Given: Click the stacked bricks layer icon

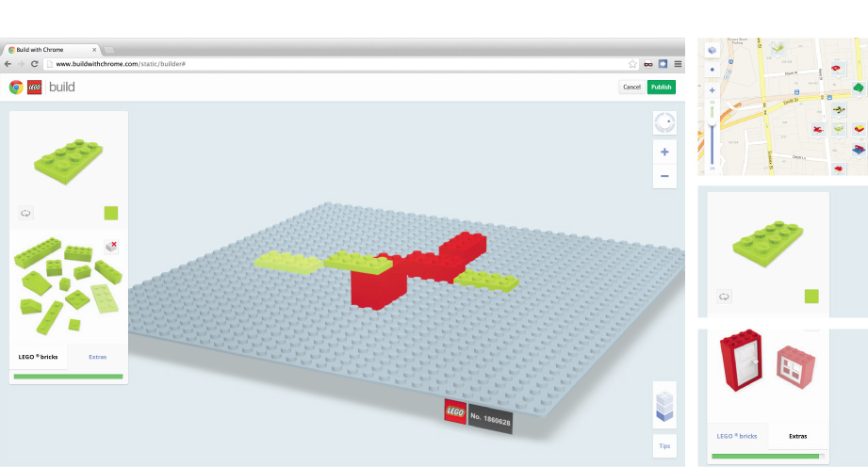Looking at the screenshot, I should pyautogui.click(x=664, y=406).
